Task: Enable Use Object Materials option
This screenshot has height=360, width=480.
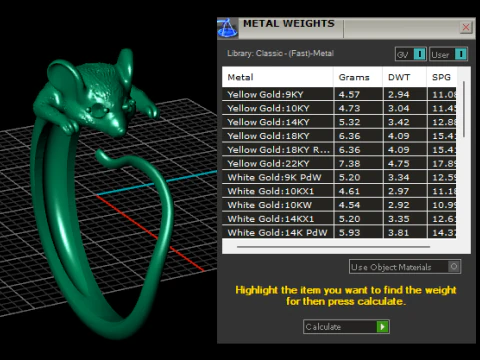Action: pyautogui.click(x=405, y=267)
